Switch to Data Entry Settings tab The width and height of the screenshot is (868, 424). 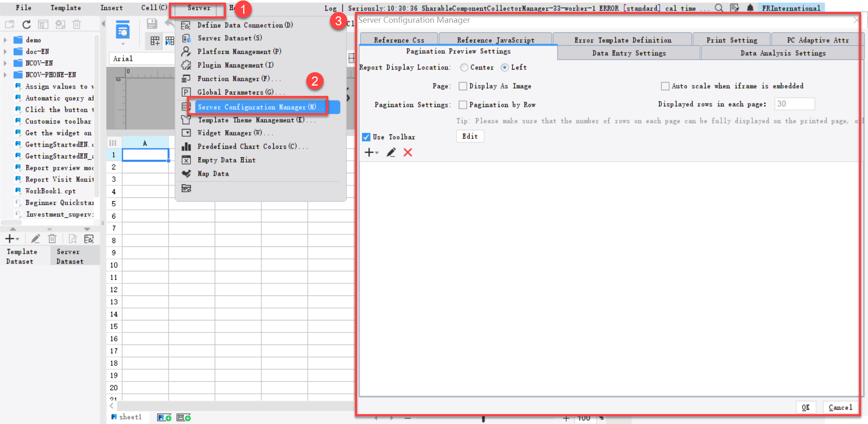click(x=629, y=53)
